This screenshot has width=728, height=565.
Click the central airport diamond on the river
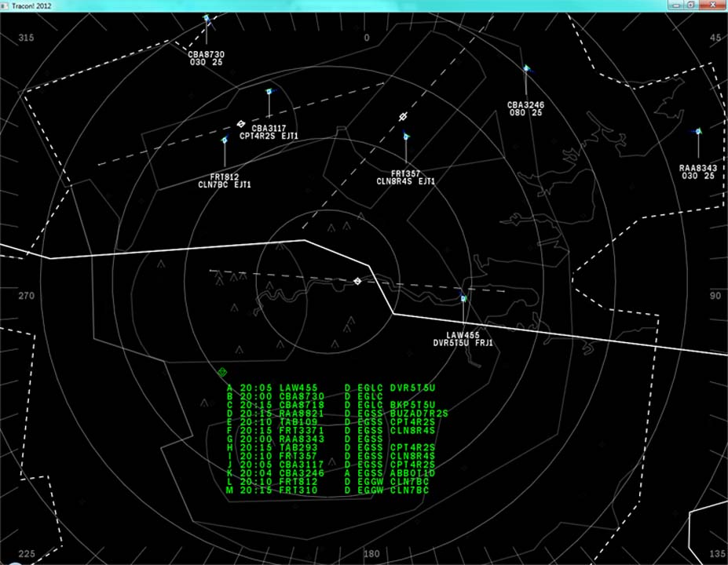click(357, 281)
